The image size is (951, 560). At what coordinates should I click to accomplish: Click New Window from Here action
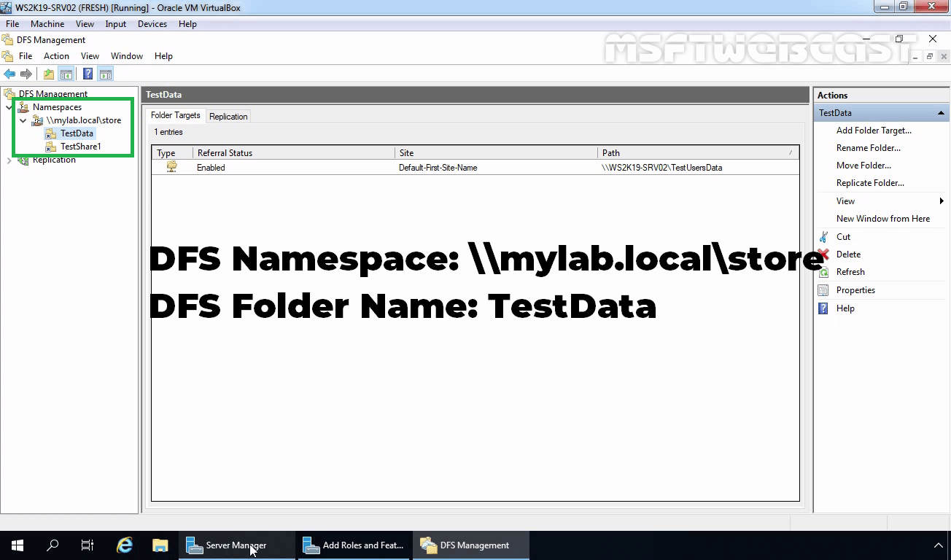(883, 219)
